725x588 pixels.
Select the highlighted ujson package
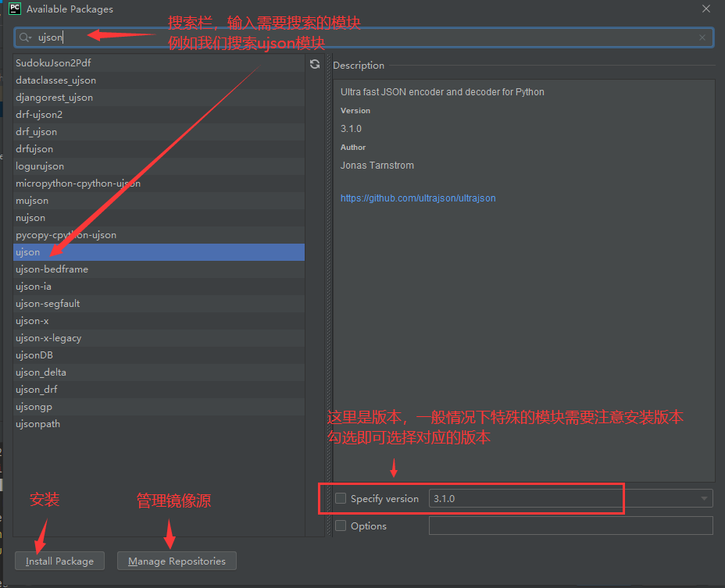click(159, 252)
